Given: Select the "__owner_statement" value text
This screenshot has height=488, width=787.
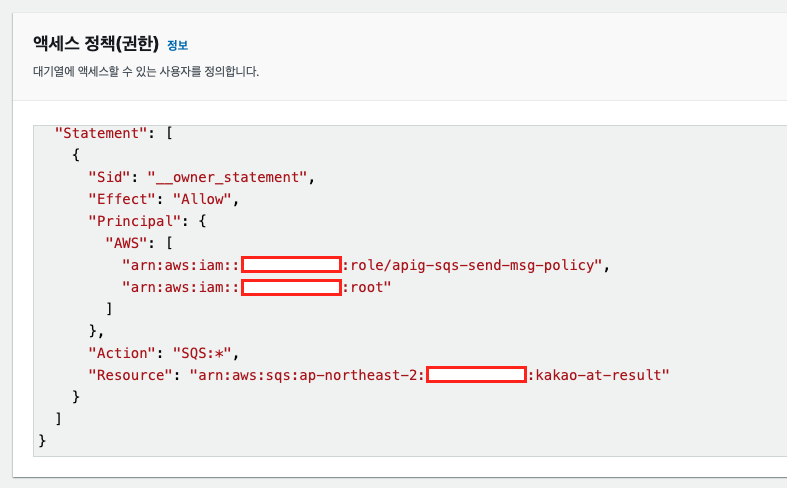Looking at the screenshot, I should tap(230, 177).
